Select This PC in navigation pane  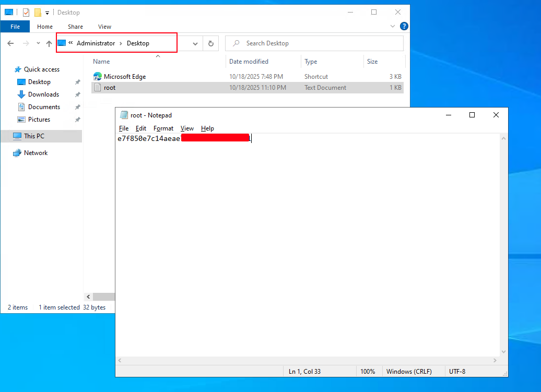coord(34,136)
